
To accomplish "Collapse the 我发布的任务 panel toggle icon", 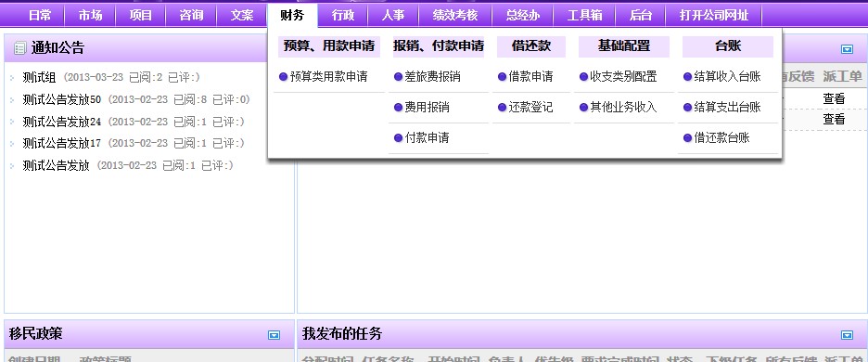I will 847,335.
